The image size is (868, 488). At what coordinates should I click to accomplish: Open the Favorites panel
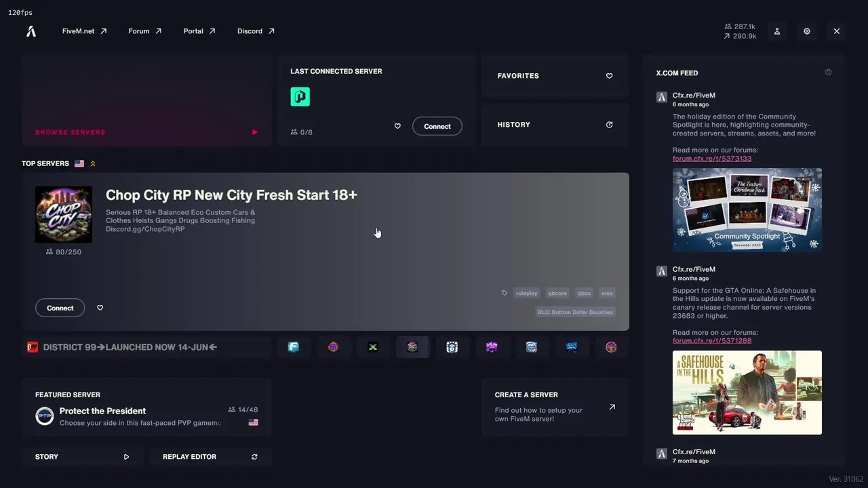(555, 76)
